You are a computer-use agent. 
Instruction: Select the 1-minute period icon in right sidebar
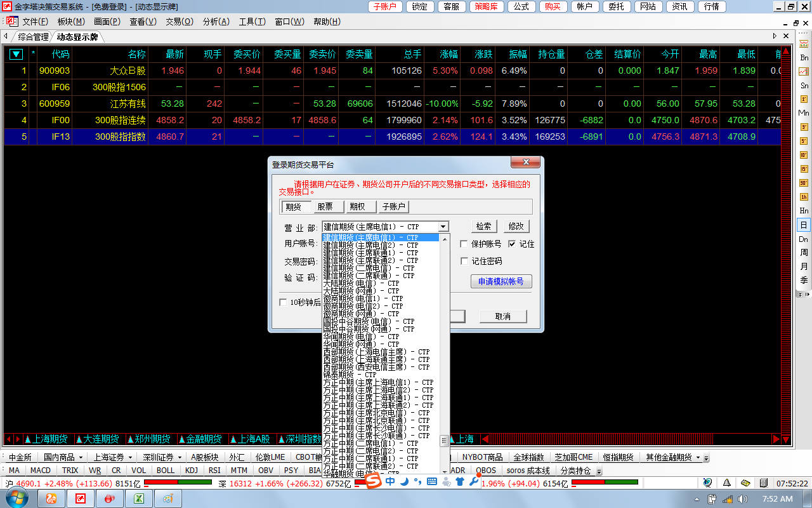pos(804,99)
